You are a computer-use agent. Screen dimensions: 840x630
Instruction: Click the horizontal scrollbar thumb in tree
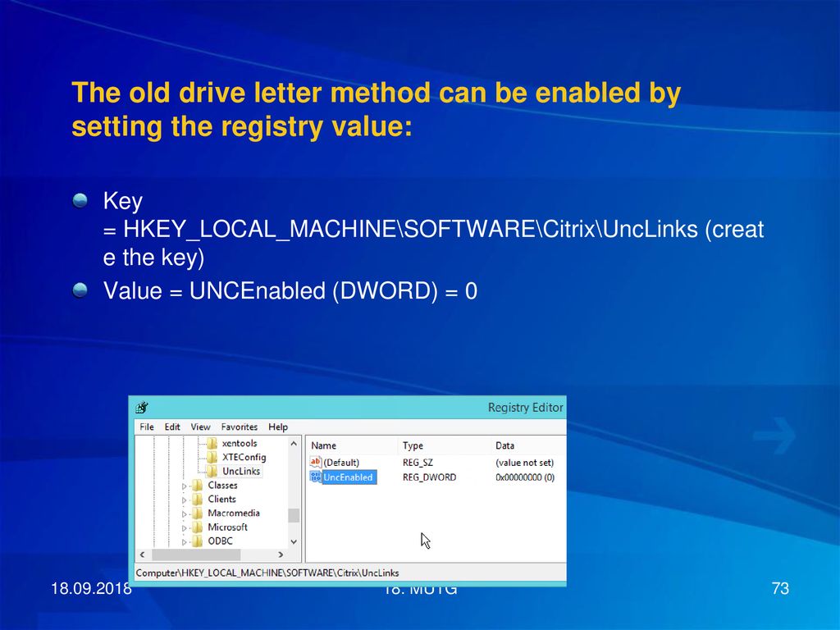click(x=196, y=555)
